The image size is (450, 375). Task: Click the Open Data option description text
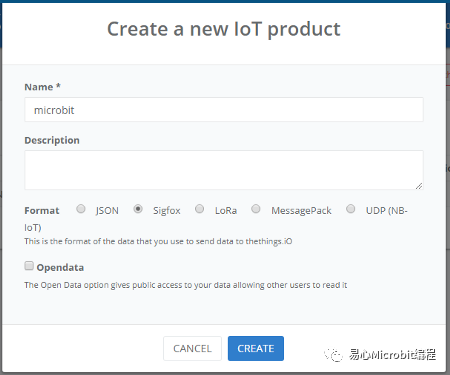186,285
